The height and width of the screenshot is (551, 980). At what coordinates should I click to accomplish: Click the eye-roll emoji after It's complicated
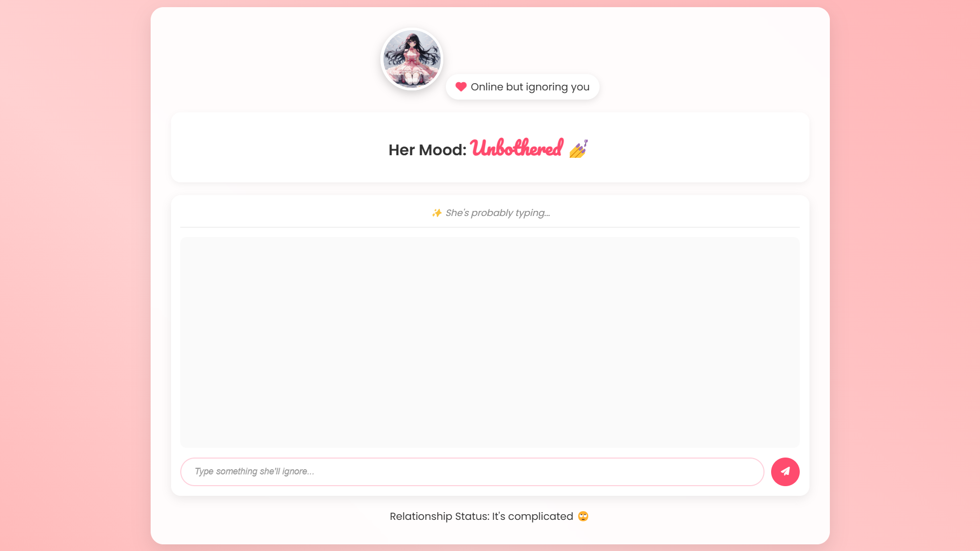coord(583,516)
